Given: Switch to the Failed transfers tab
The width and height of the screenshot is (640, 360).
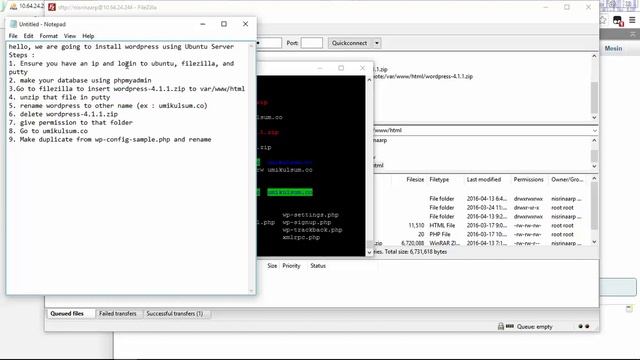Looking at the screenshot, I should [x=118, y=313].
